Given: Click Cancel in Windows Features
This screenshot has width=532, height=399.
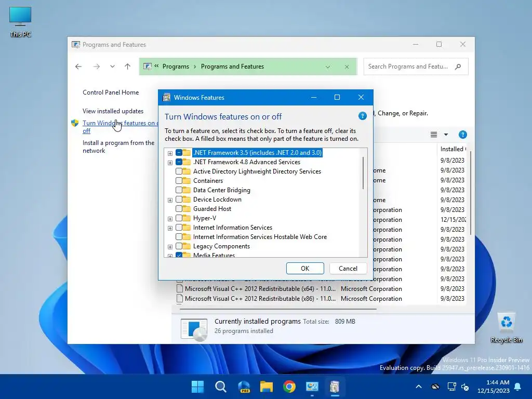Looking at the screenshot, I should click(348, 269).
